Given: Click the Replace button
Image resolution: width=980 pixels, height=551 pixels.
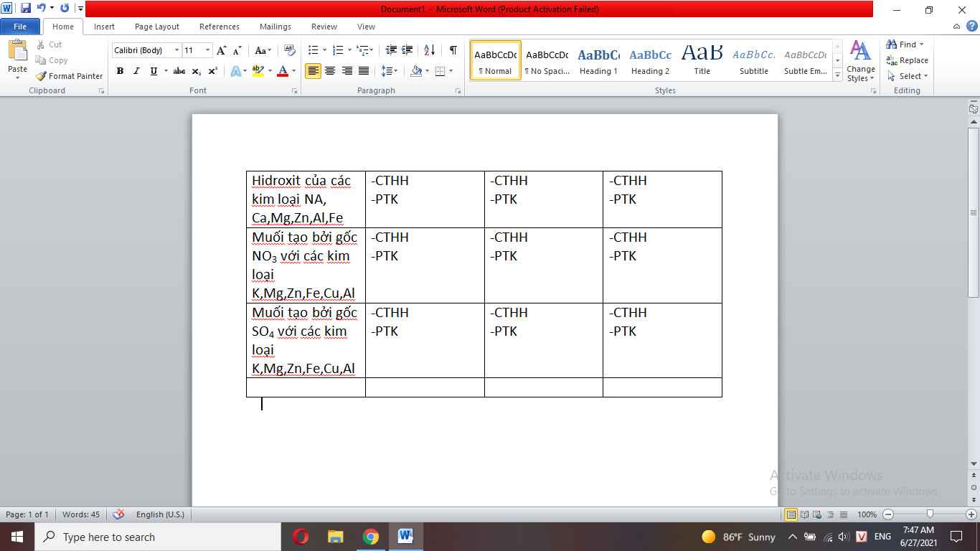Looking at the screenshot, I should 908,60.
